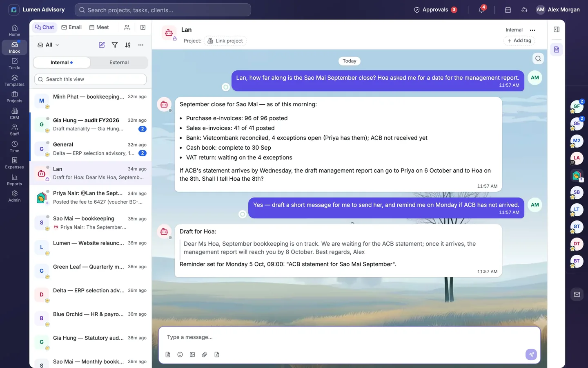Open the emoji picker in the composer

(180, 355)
